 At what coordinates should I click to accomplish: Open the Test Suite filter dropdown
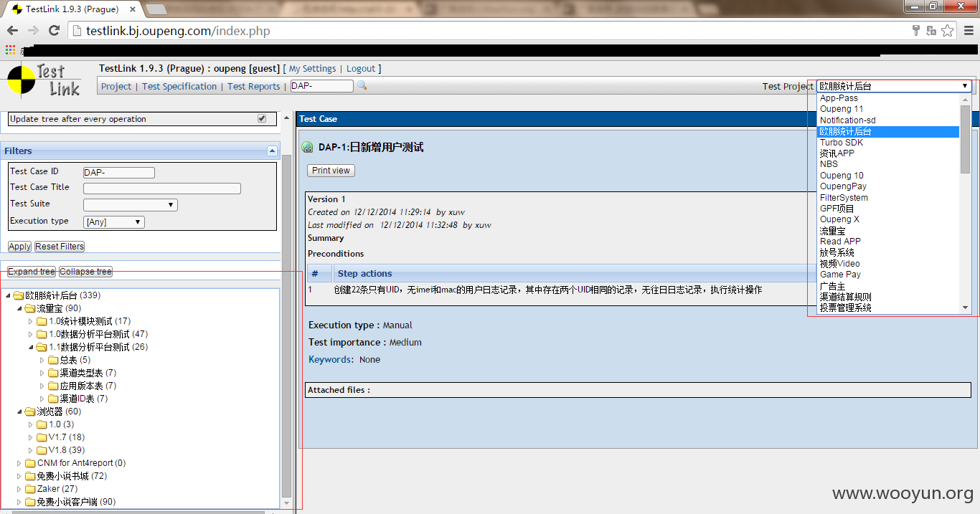click(131, 205)
